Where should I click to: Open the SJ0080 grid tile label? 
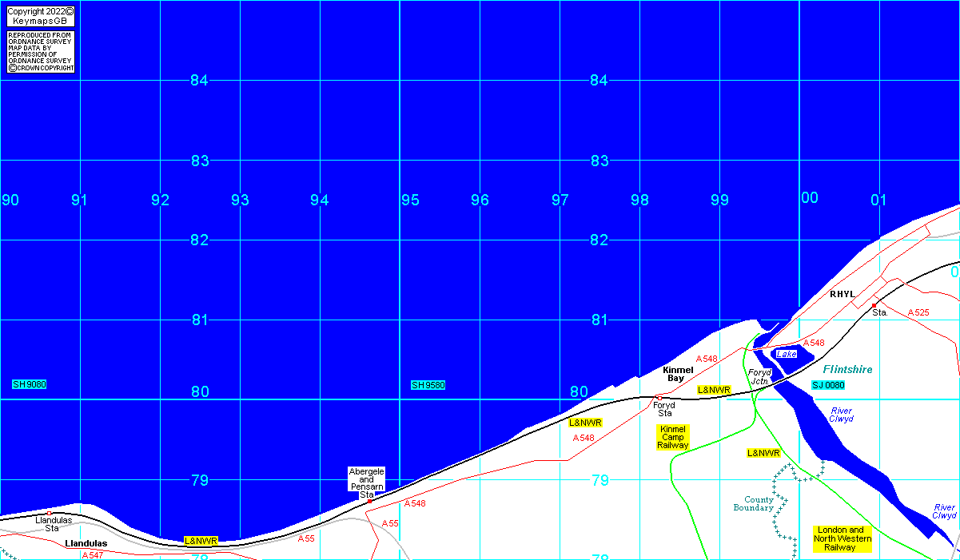[828, 385]
